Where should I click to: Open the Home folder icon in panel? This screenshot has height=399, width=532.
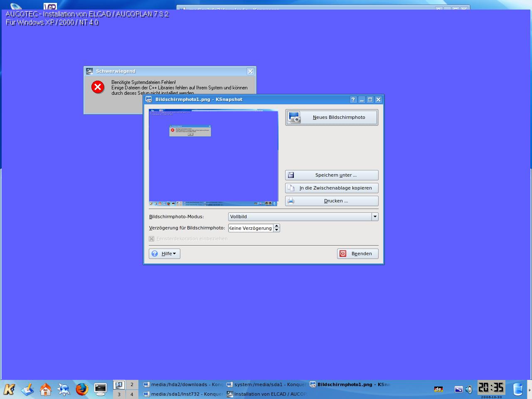tap(46, 389)
